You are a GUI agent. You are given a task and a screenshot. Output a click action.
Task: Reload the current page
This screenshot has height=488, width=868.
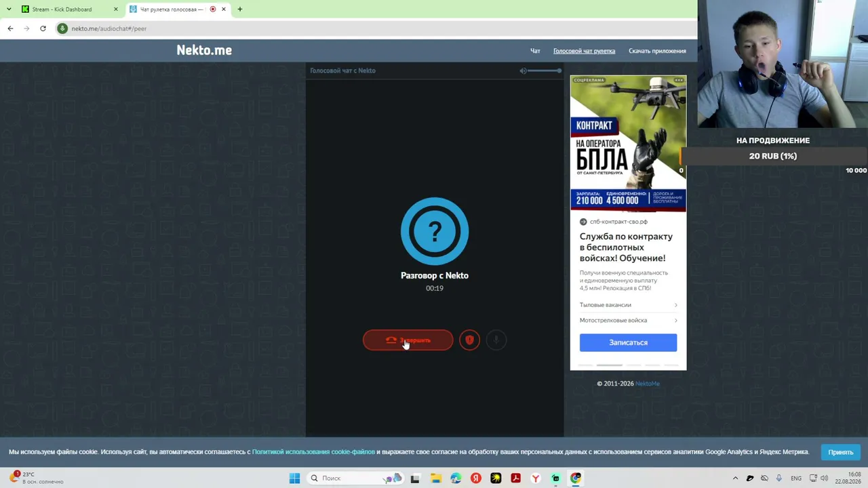coord(43,28)
